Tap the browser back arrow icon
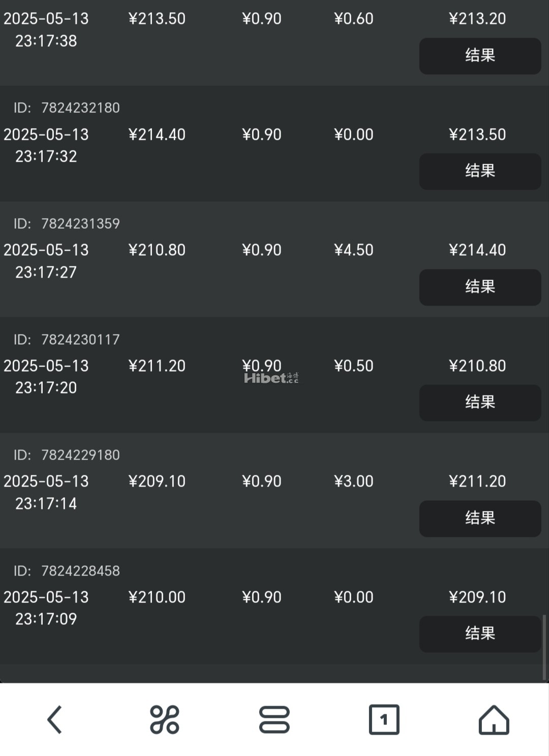This screenshot has width=549, height=756. click(x=55, y=719)
